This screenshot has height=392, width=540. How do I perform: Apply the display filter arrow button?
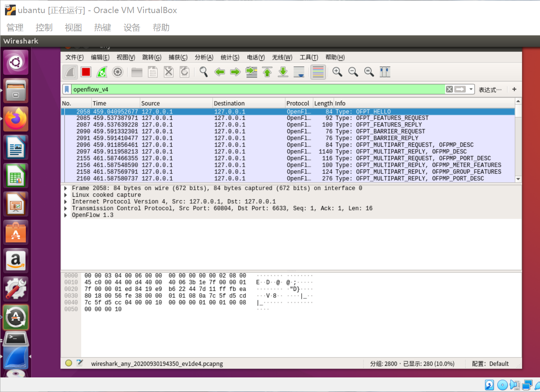coord(460,89)
